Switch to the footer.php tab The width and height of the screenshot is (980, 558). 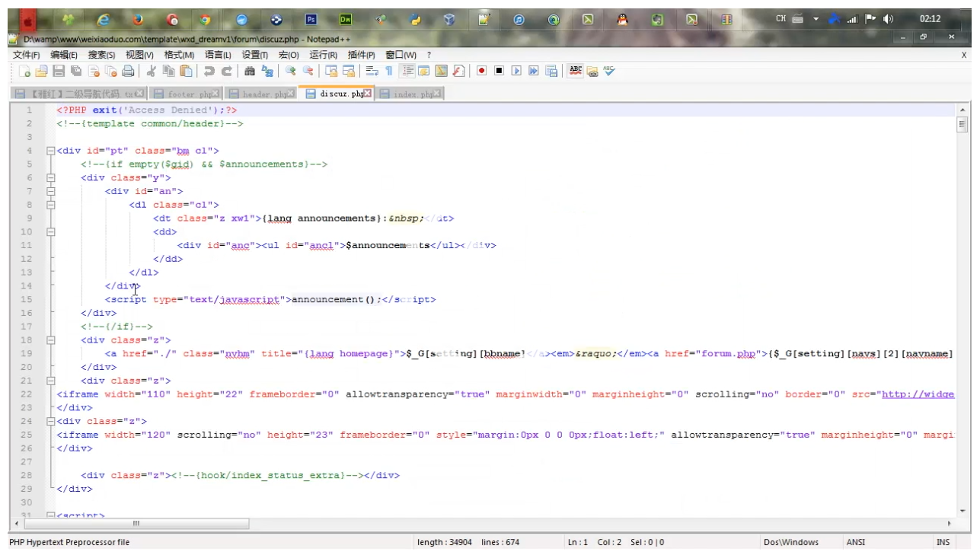tap(185, 94)
